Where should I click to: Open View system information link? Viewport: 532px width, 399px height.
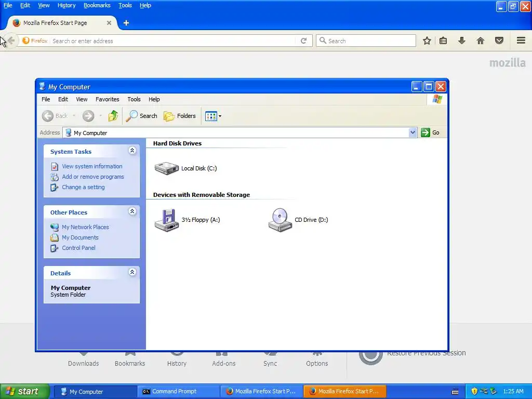pyautogui.click(x=92, y=166)
